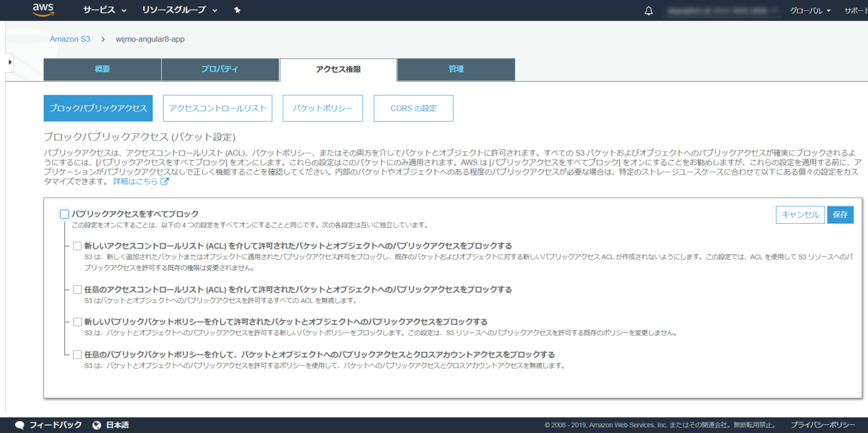
Task: Open the リソースグループ dropdown menu
Action: point(180,11)
